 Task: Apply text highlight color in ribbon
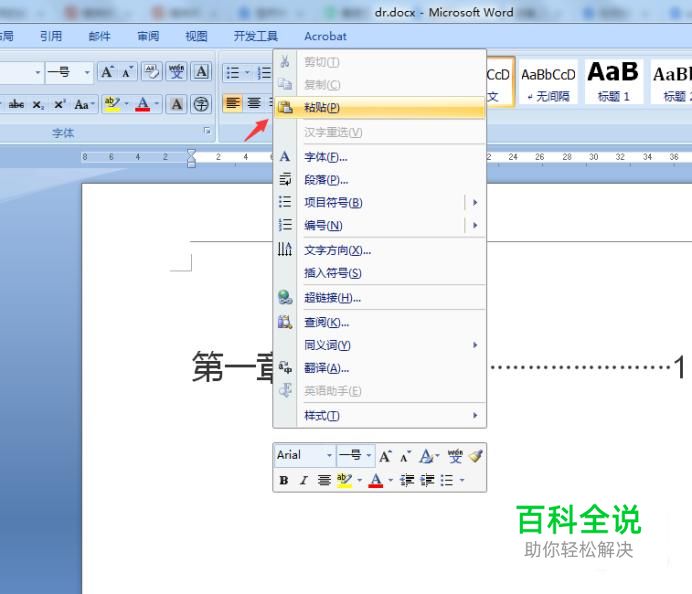pyautogui.click(x=112, y=105)
